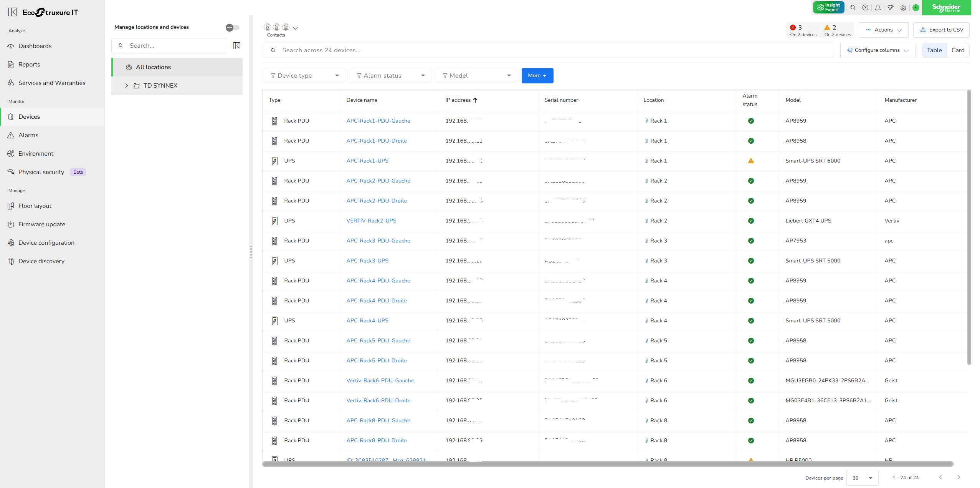The height and width of the screenshot is (488, 980).
Task: Click the vertical table scrollbar
Action: [969, 227]
